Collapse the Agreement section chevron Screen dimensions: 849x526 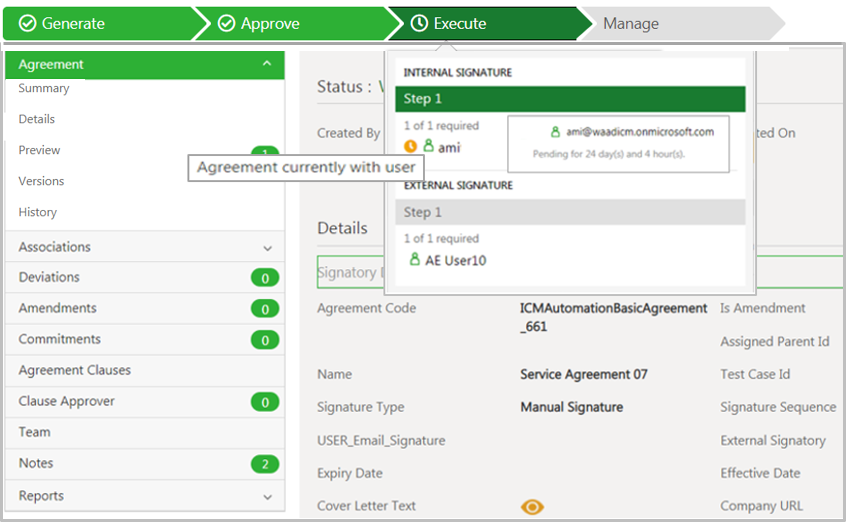tap(267, 65)
